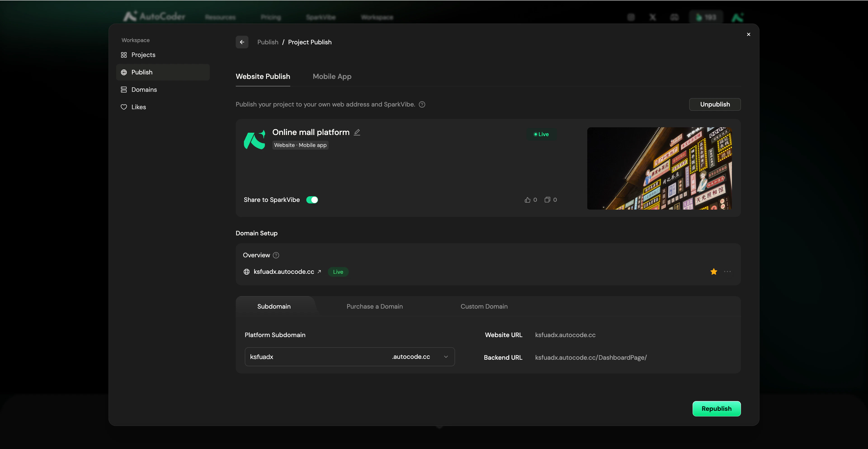Close the publish dialog

coord(748,34)
